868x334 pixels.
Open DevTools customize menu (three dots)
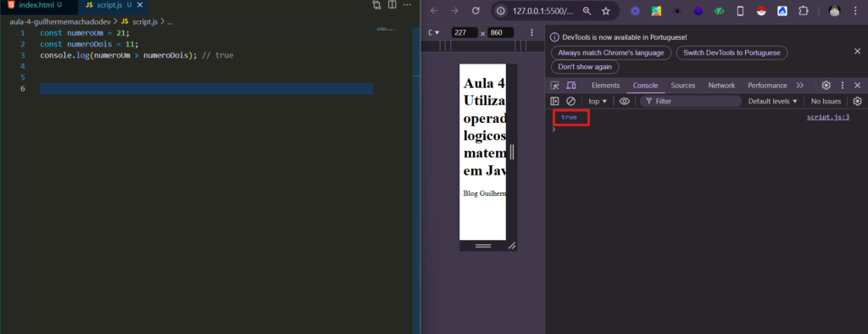click(x=843, y=86)
